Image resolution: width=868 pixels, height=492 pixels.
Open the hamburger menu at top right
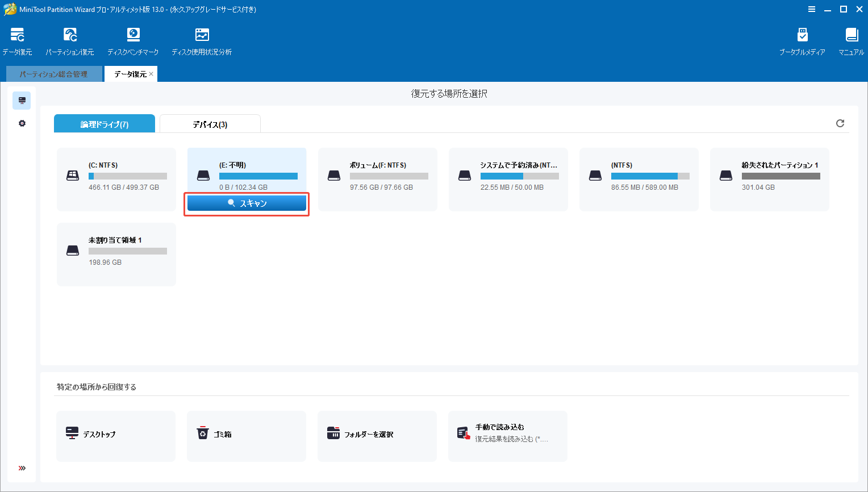point(812,9)
